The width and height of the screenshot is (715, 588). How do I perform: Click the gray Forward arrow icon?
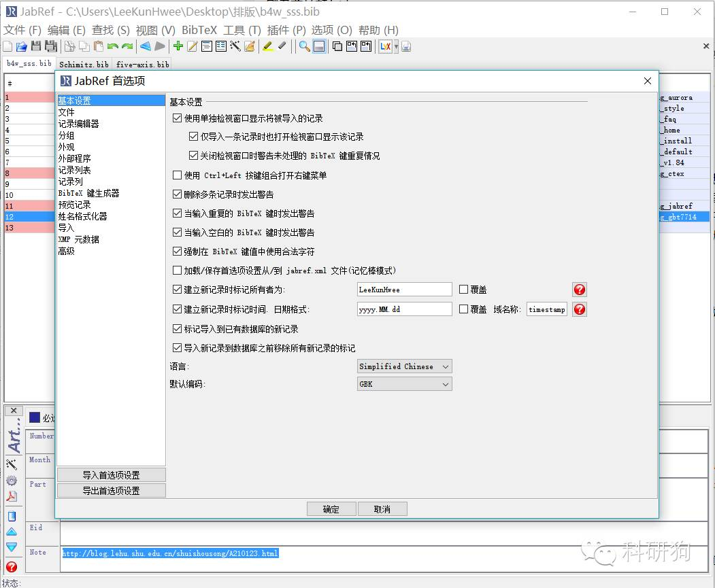pos(160,46)
